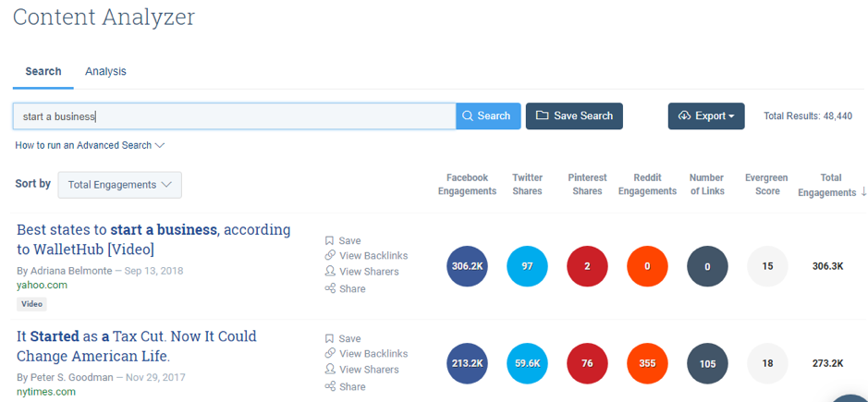Click the blue 306.2K Facebook engagements circle

click(x=467, y=266)
